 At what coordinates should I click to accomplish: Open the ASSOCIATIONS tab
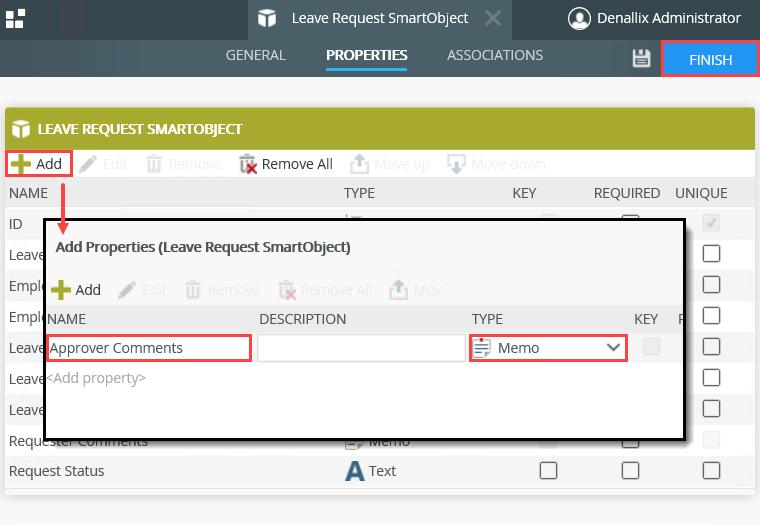(495, 55)
